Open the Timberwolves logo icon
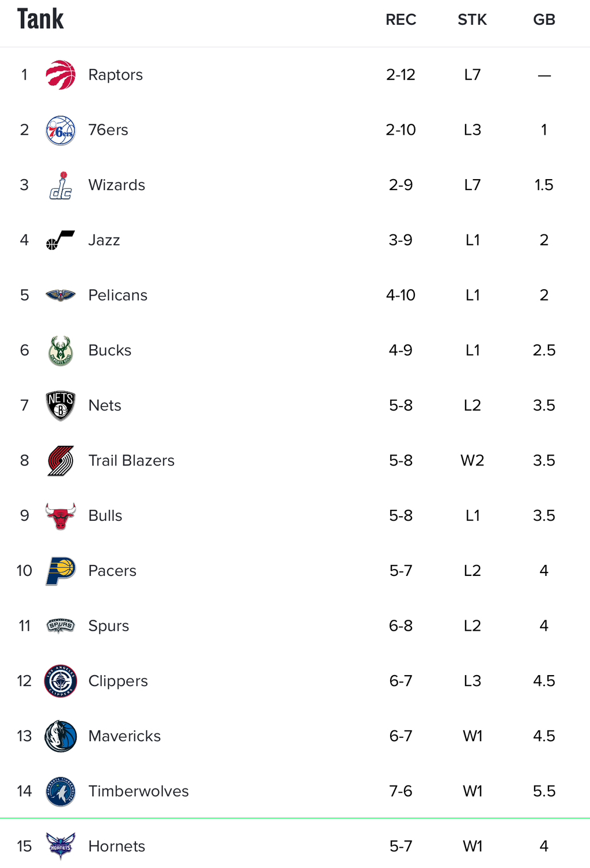The height and width of the screenshot is (868, 590). click(x=60, y=791)
